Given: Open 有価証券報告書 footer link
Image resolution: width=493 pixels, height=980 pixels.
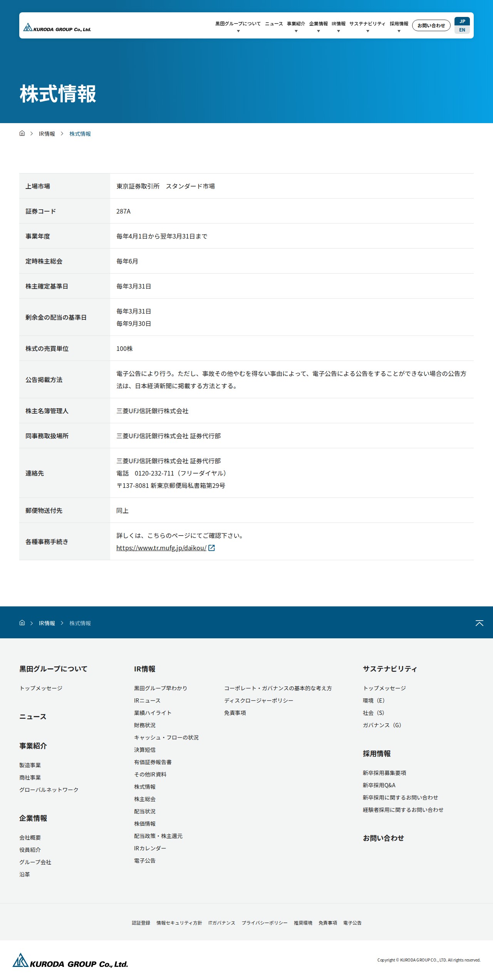Looking at the screenshot, I should pyautogui.click(x=153, y=762).
